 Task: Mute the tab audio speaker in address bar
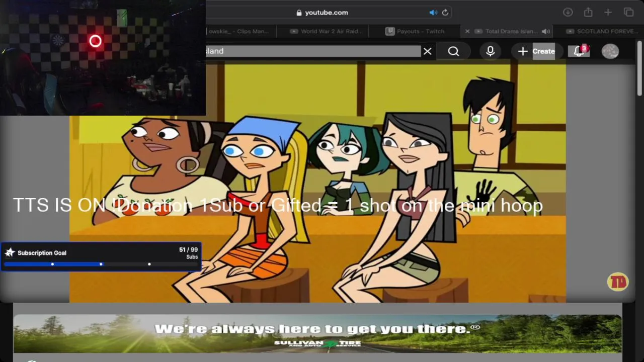click(x=433, y=13)
